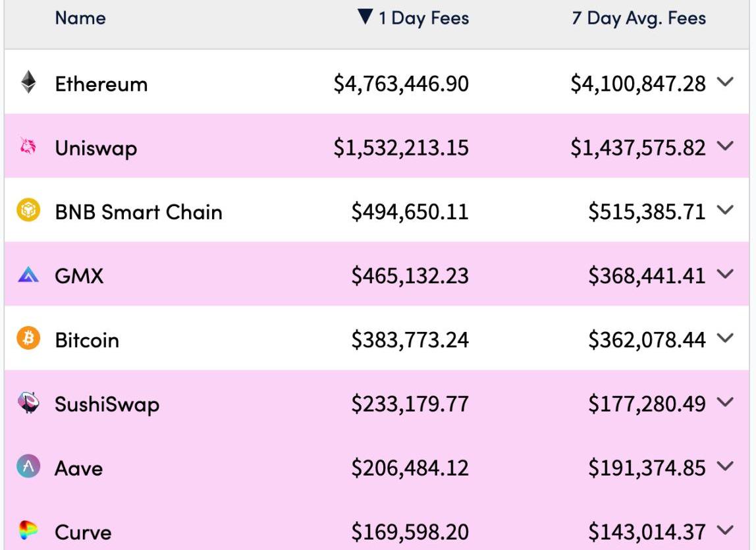Click Ethereum's 1 day fees value
756x550 pixels.
(x=401, y=84)
